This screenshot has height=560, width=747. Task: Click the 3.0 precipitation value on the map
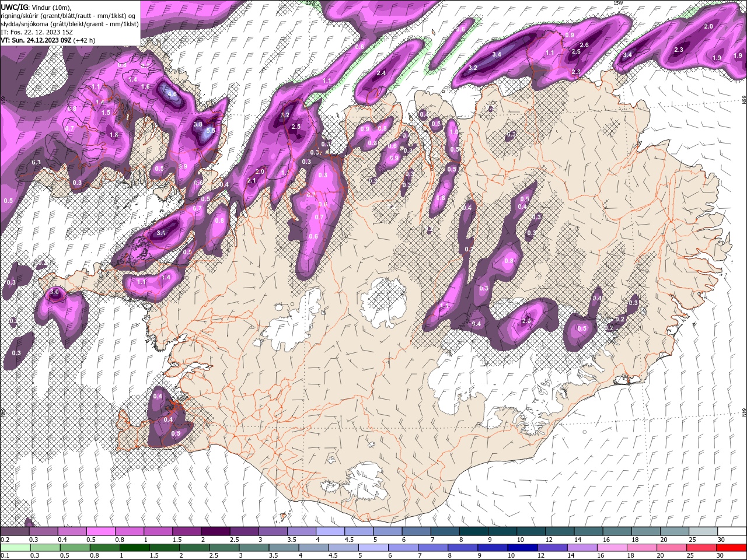pos(55,291)
